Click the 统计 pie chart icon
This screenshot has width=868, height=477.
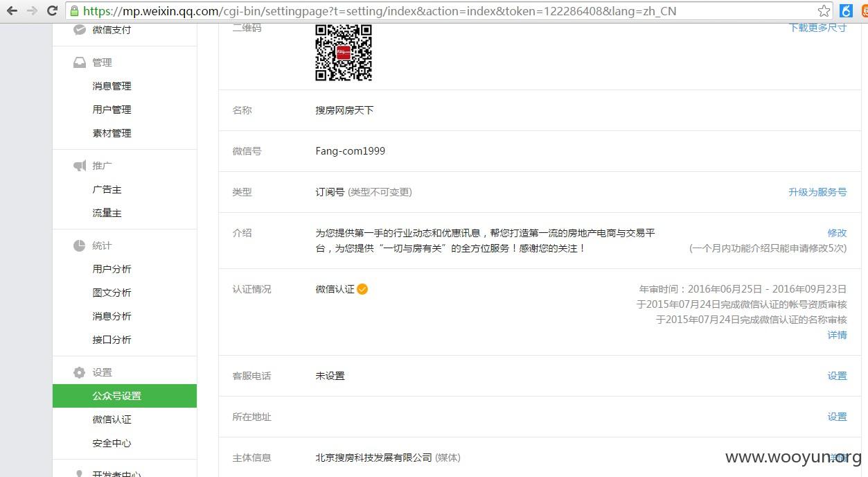pos(80,245)
